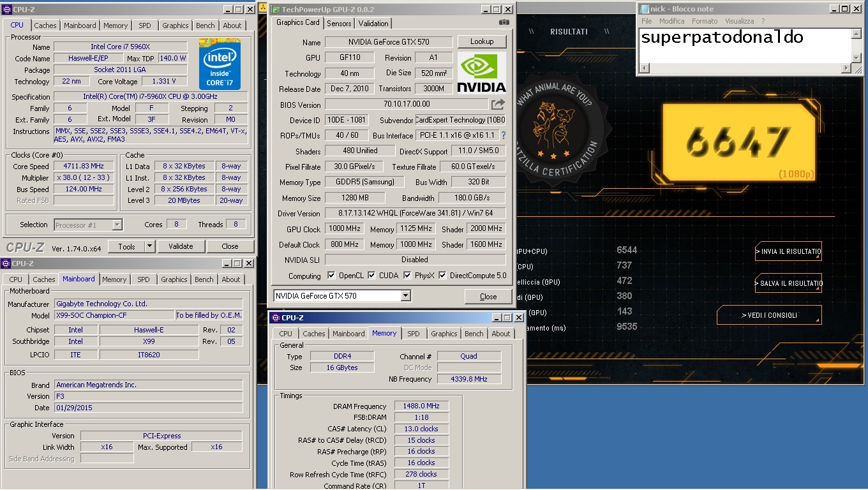Image resolution: width=868 pixels, height=490 pixels.
Task: Click the GPU Clock value 1000 MHz
Action: point(345,228)
